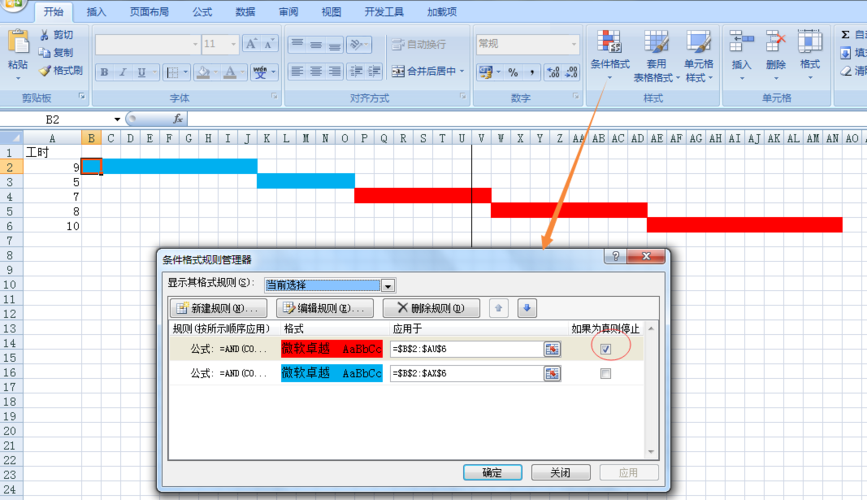867x500 pixels.
Task: Decrease font size with the small A
Action: 269,44
